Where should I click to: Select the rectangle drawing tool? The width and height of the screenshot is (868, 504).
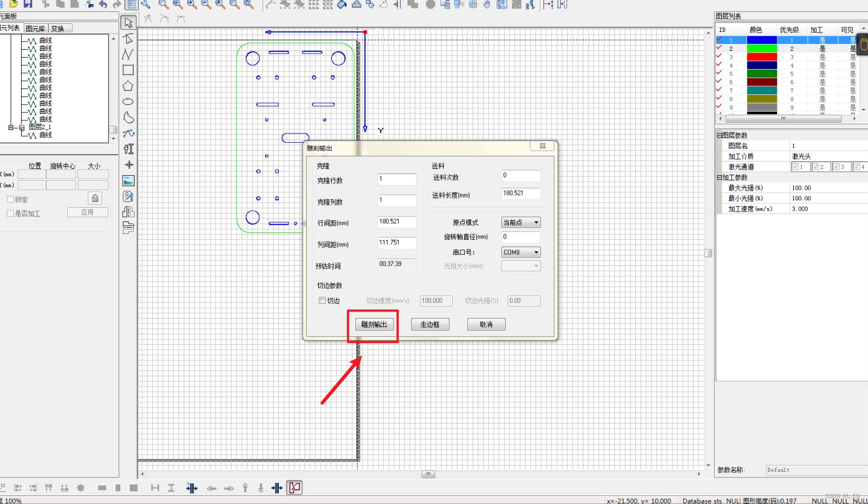tap(128, 70)
